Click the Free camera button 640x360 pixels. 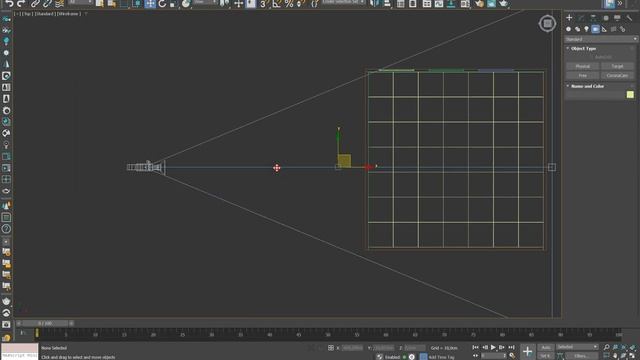582,76
